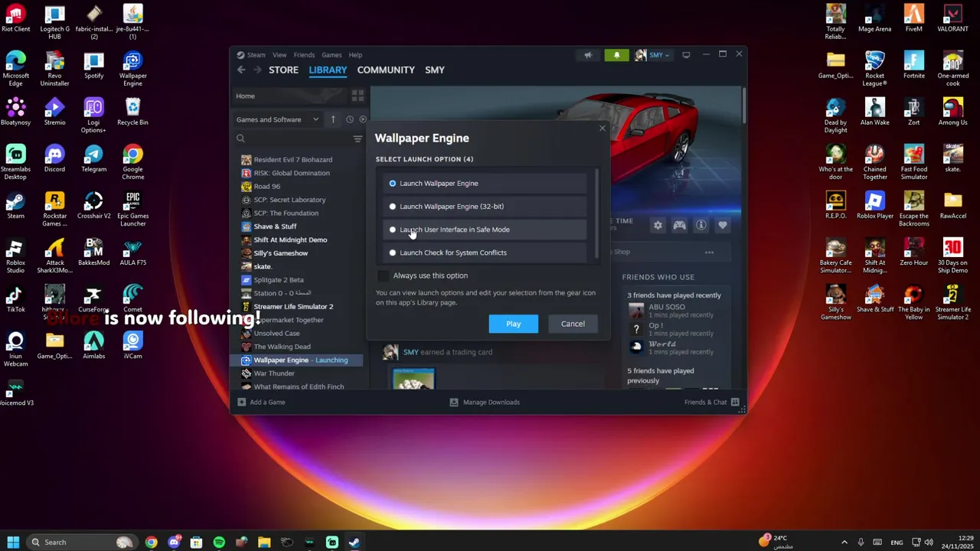Screen dimensions: 980x551
Task: Open Discord from the taskbar
Action: [x=174, y=542]
